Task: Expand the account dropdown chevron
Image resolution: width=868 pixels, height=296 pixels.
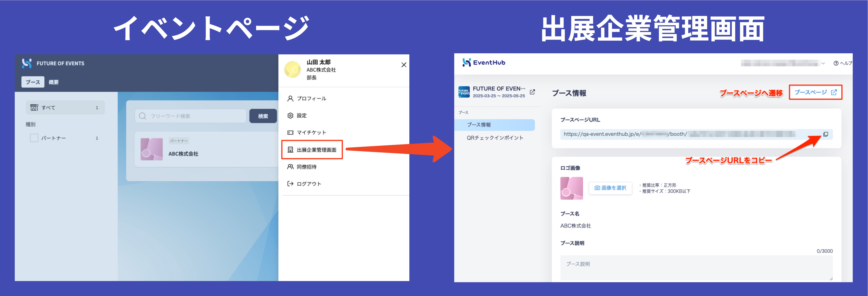Action: pyautogui.click(x=823, y=63)
